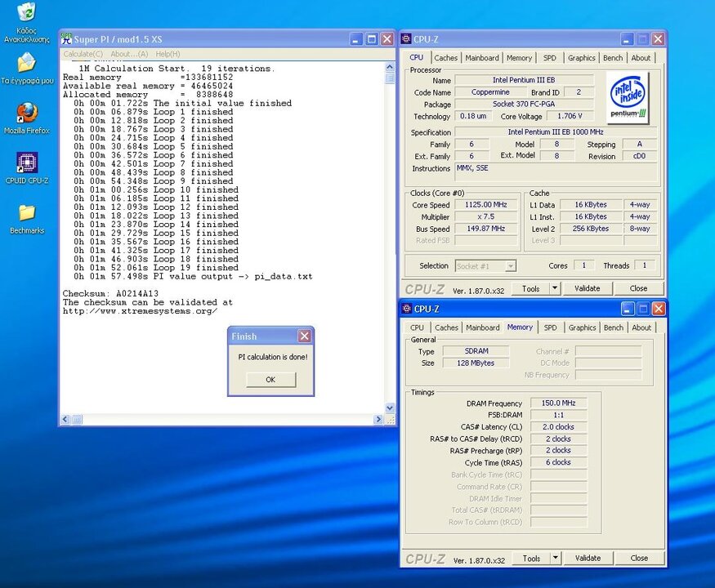Expand Tools dropdown arrow in upper CPU-Z
The height and width of the screenshot is (588, 715).
point(555,288)
